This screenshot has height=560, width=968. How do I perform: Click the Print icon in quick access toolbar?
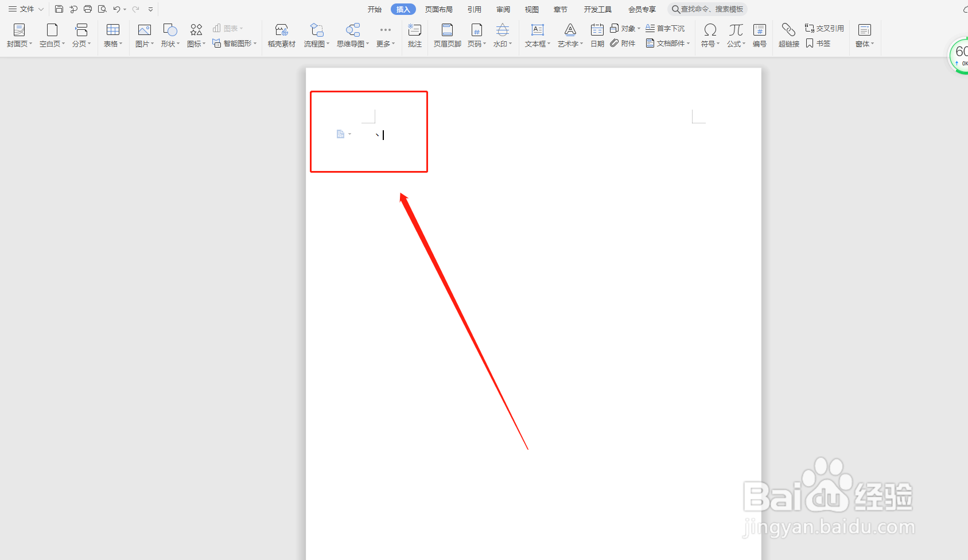88,9
